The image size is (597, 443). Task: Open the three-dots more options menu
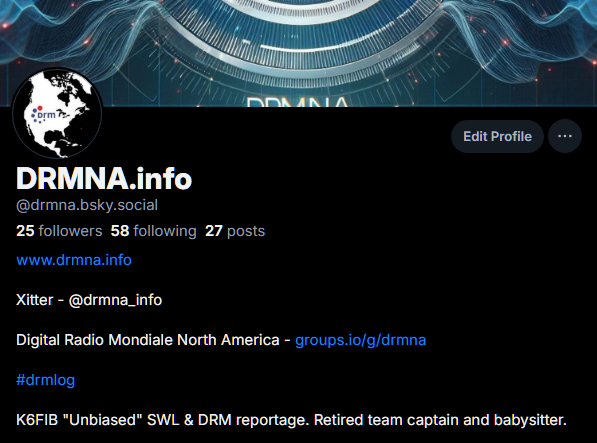coord(565,136)
